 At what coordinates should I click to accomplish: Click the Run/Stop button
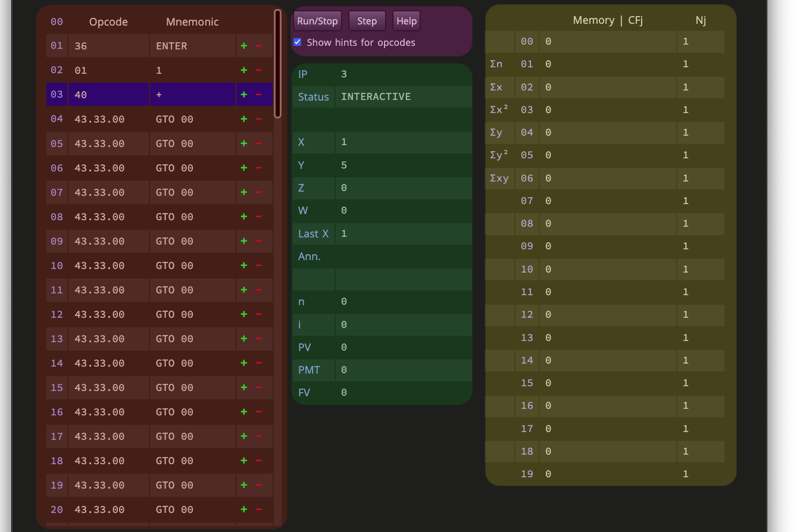317,21
